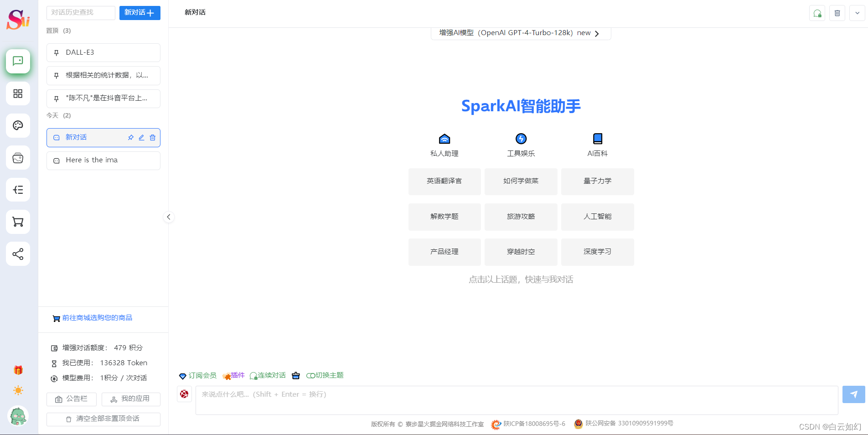Screen dimensions: 868x435
Task: Click the headset icon in top right
Action: pos(817,13)
